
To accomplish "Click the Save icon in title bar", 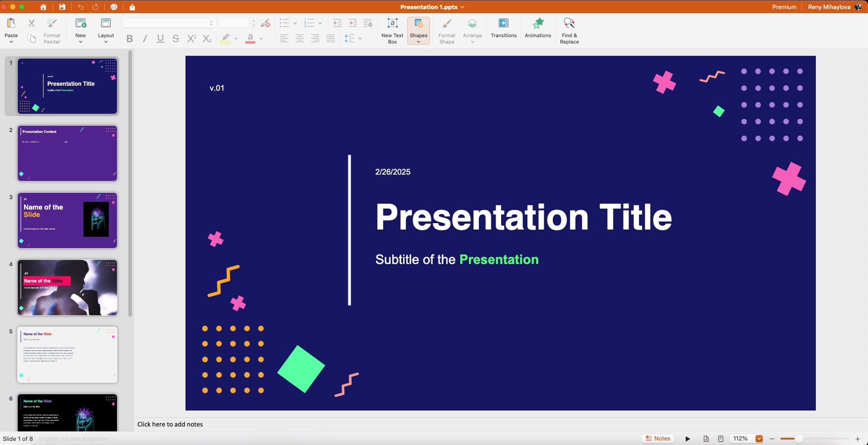I will point(62,7).
